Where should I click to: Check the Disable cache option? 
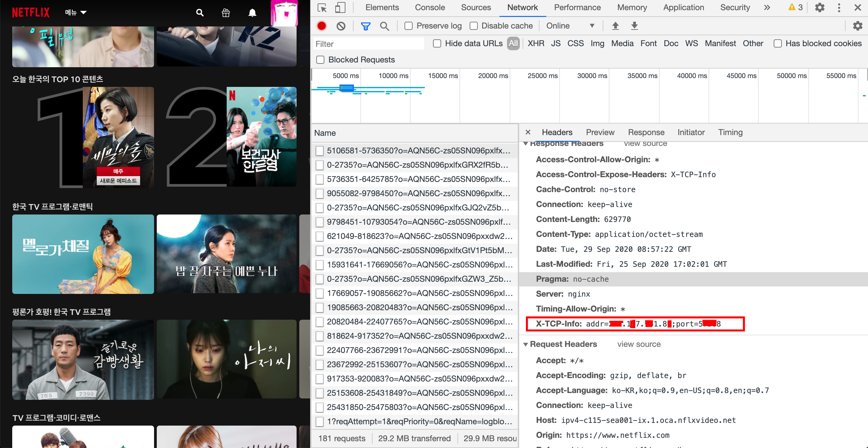474,26
